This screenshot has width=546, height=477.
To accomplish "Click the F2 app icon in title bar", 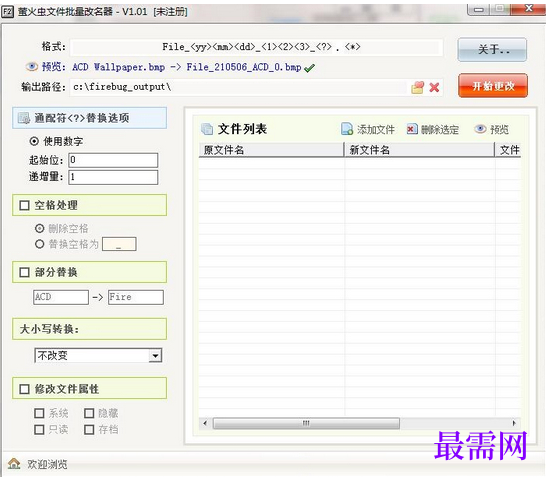I will click(x=8, y=12).
